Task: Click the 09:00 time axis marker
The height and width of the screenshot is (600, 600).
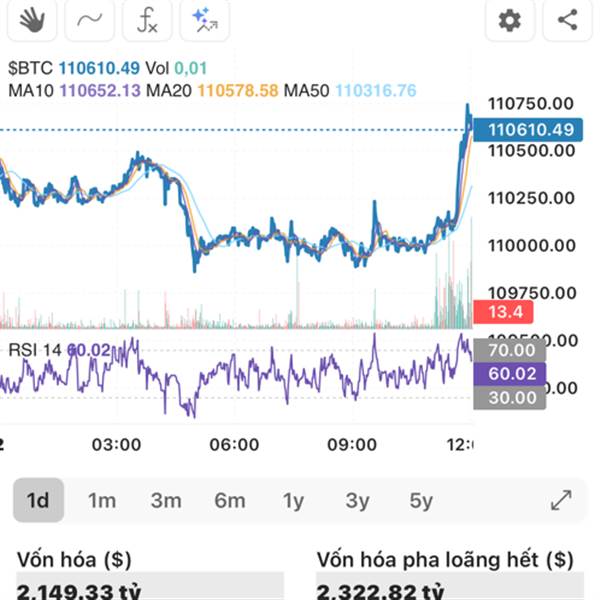Action: (353, 444)
